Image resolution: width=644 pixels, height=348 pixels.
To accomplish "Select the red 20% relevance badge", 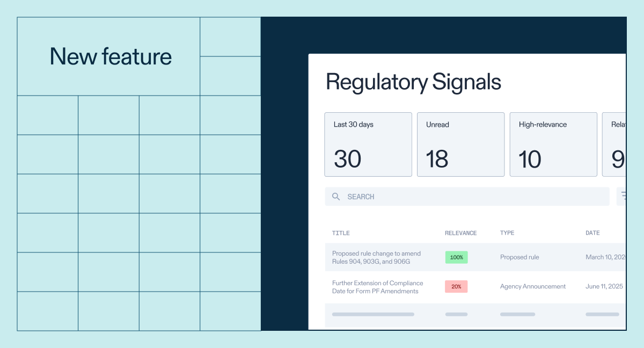I will [456, 286].
